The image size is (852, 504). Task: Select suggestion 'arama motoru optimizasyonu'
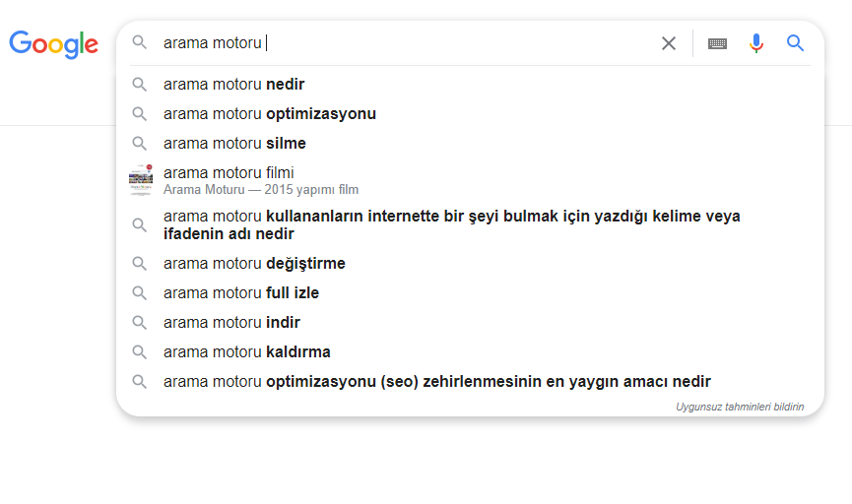click(269, 114)
